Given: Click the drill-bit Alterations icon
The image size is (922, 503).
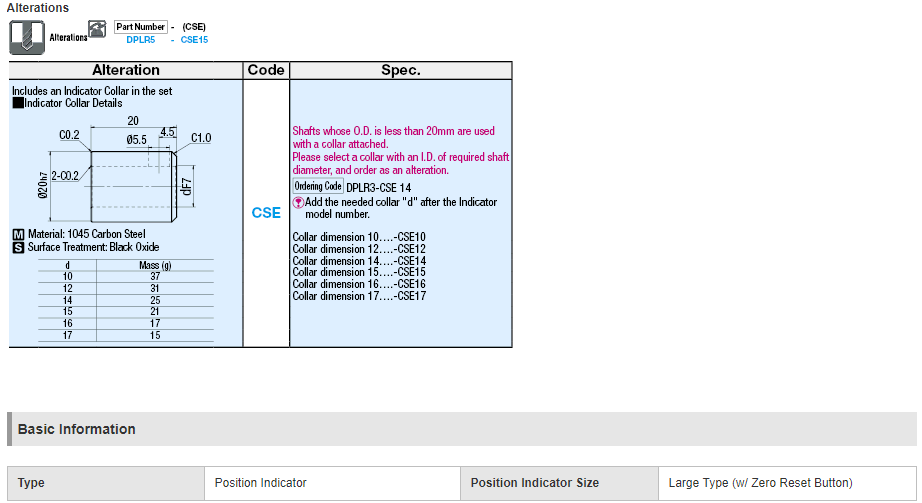Looking at the screenshot, I should point(26,38).
